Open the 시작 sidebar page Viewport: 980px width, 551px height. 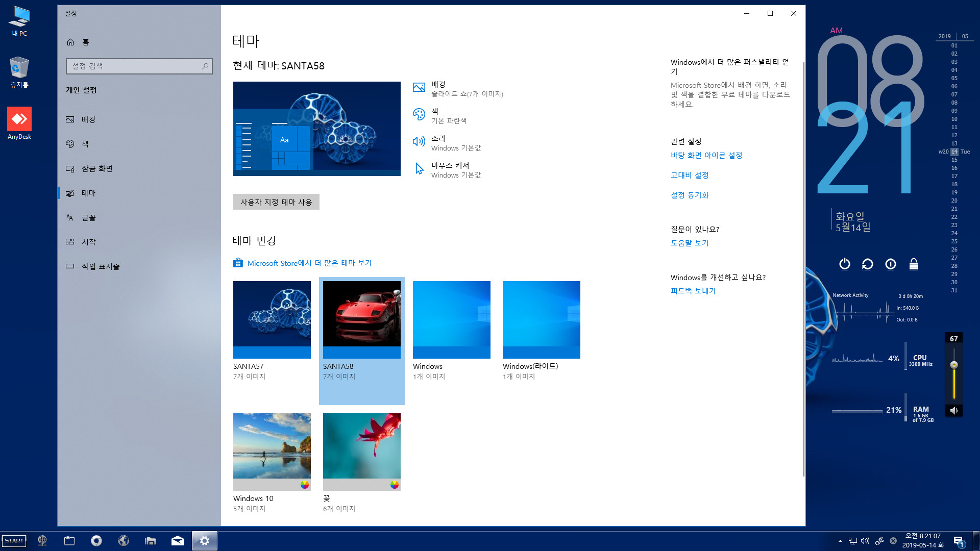(x=139, y=242)
